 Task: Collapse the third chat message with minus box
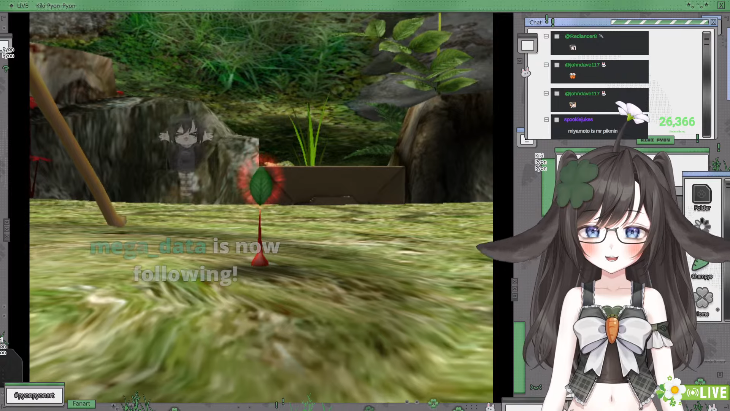[546, 94]
